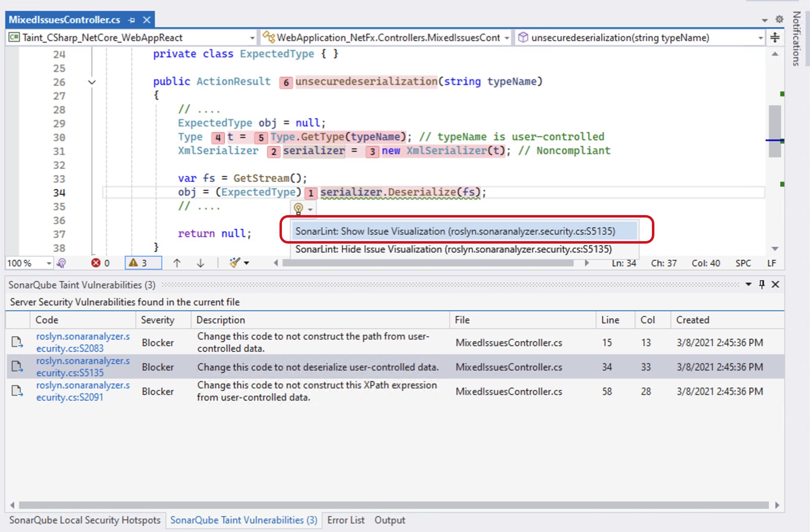This screenshot has width=810, height=532.
Task: Switch to the Error List tab
Action: 346,520
